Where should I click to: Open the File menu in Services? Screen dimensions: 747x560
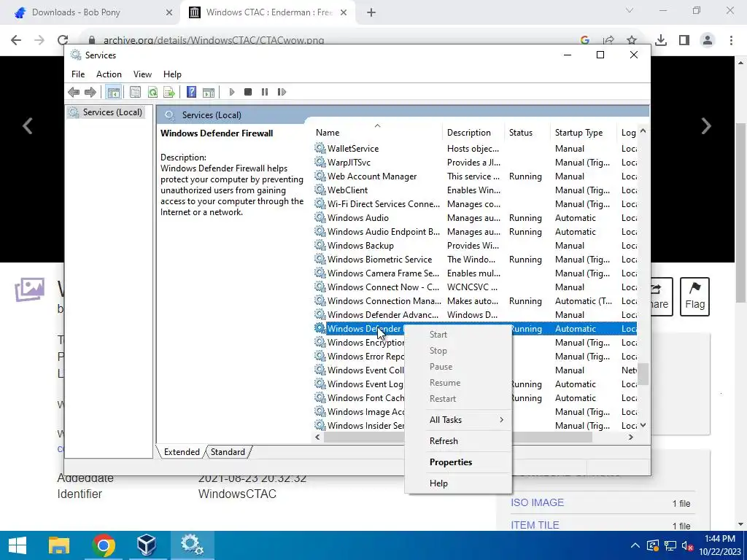[78, 74]
